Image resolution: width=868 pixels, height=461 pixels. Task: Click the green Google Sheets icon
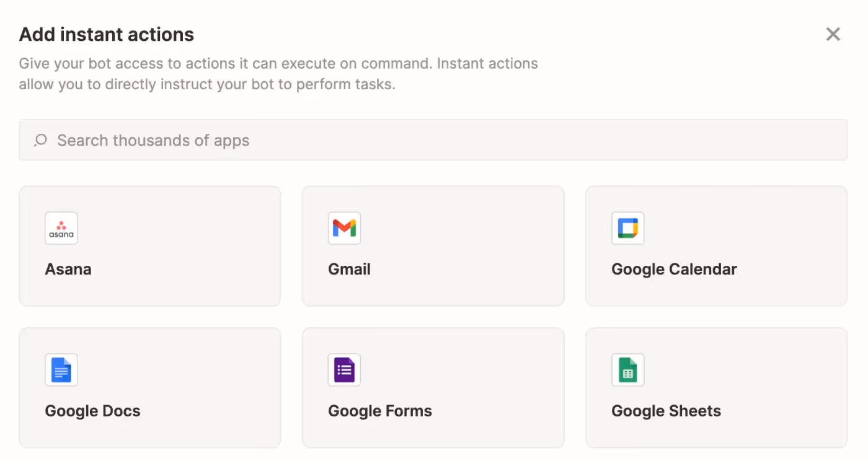tap(628, 370)
